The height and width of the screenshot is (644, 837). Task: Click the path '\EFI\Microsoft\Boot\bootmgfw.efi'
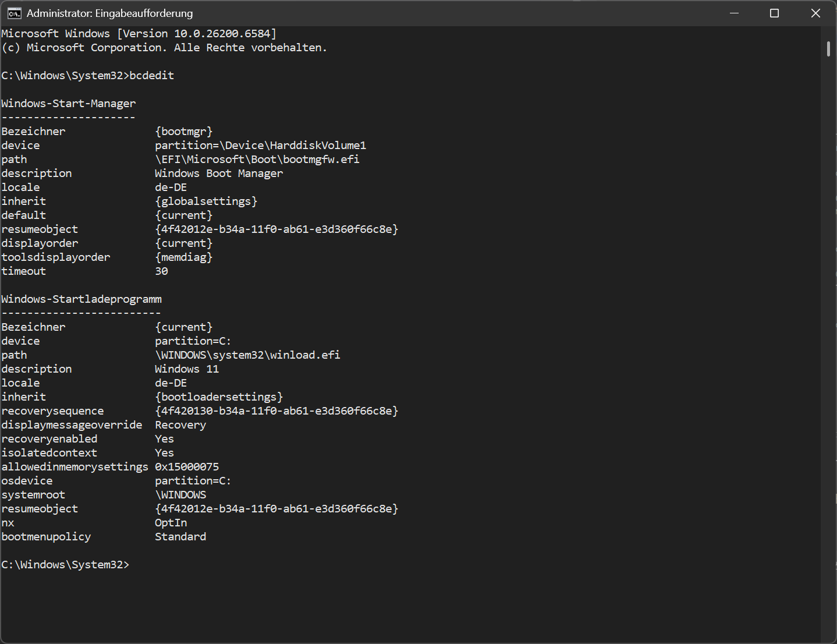pyautogui.click(x=257, y=160)
